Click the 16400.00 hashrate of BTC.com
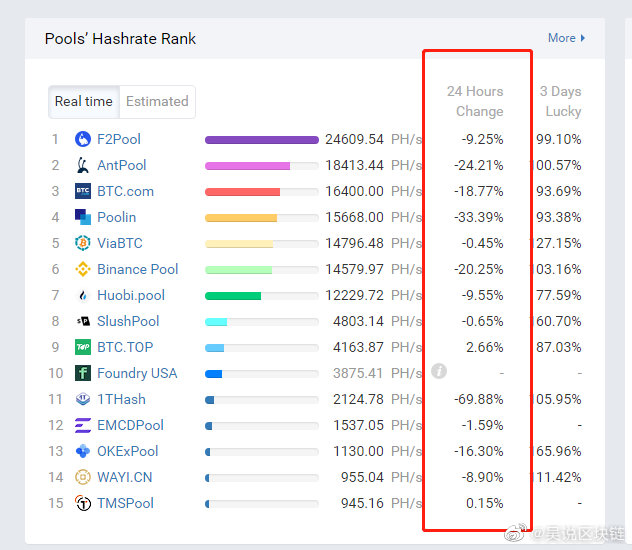632x550 pixels. 354,191
